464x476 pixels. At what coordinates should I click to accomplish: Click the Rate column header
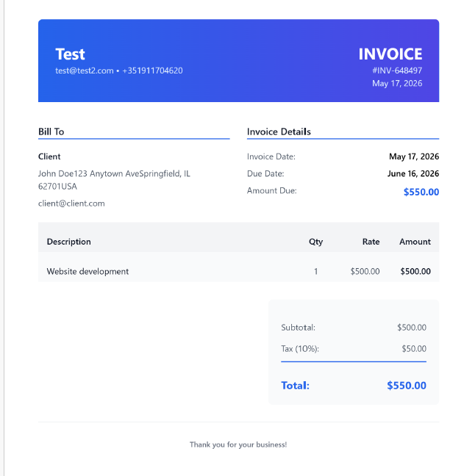point(371,242)
